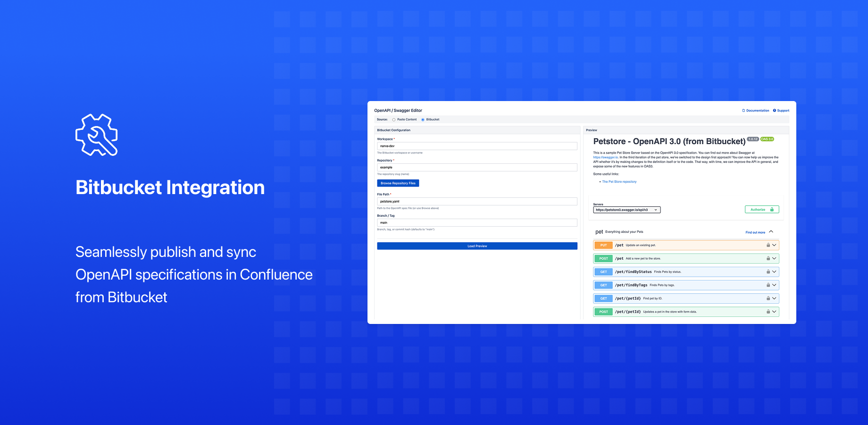868x425 pixels.
Task: Click the GET badge on /pet/findByStatus
Action: pos(603,272)
